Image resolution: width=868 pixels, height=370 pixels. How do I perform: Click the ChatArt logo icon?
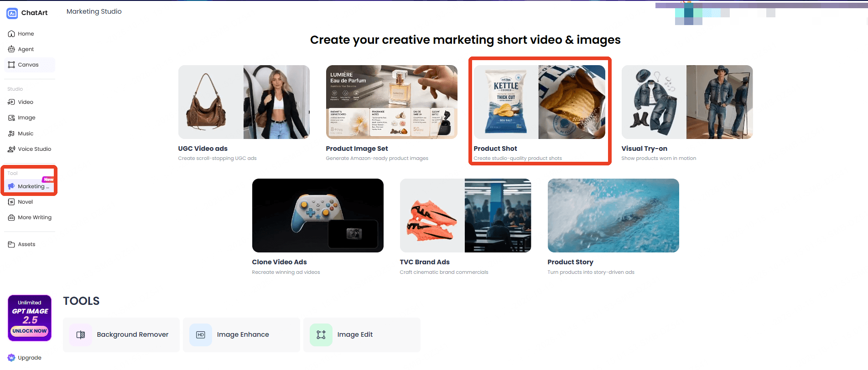click(12, 13)
